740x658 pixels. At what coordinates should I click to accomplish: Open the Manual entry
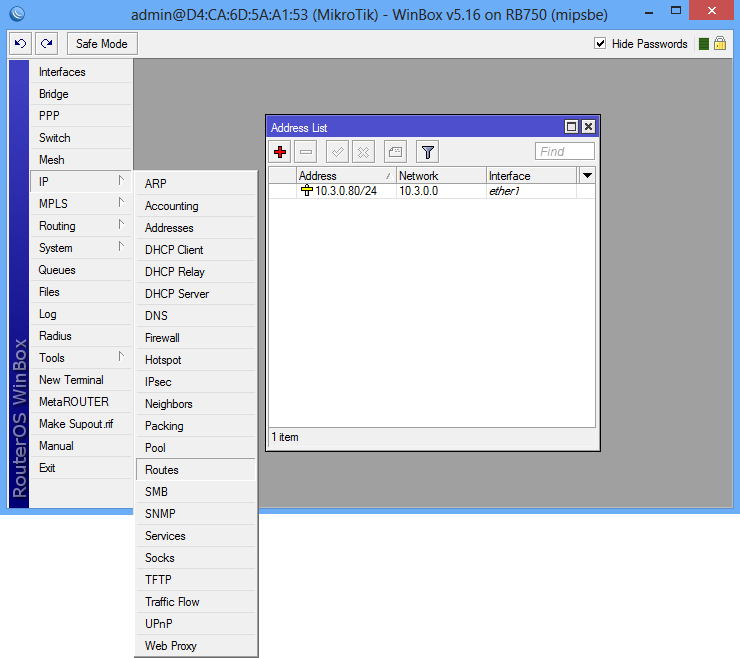click(81, 446)
